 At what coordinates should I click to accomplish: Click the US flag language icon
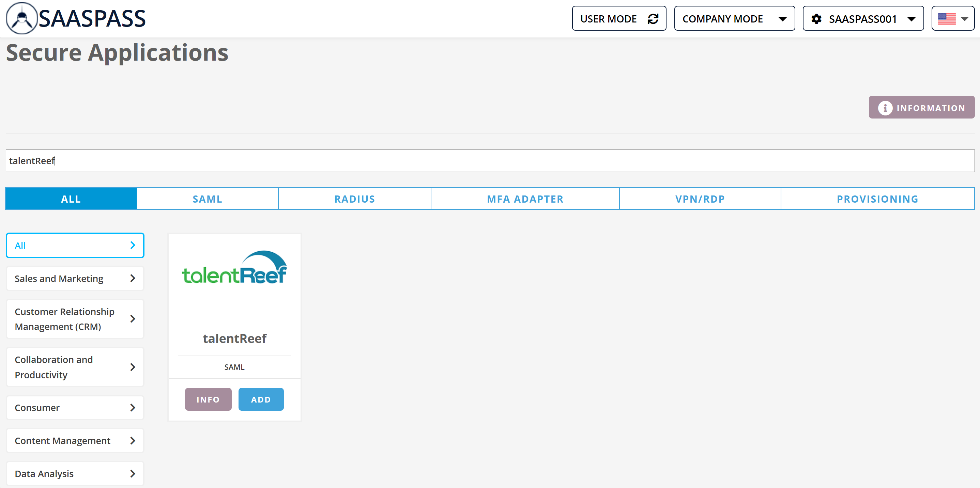tap(946, 19)
